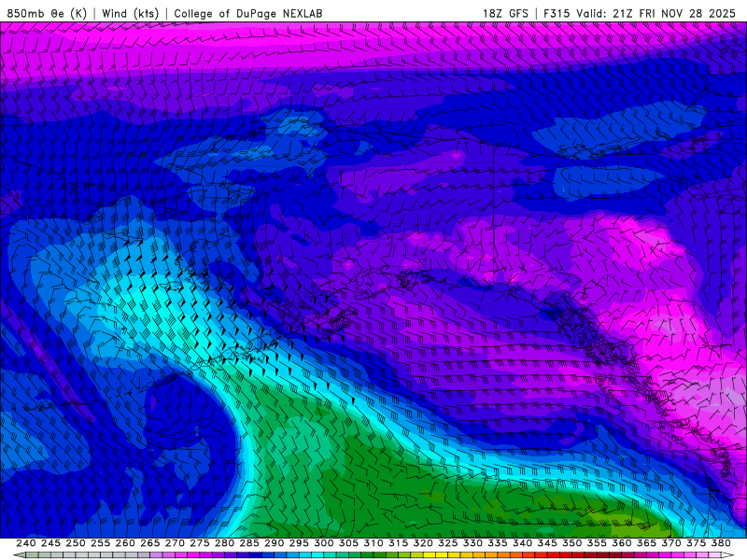
Task: Click the 315 label on the color scale
Action: point(398,543)
